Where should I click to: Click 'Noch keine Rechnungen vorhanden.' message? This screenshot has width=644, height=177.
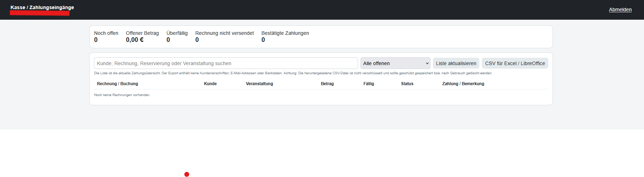tap(122, 95)
